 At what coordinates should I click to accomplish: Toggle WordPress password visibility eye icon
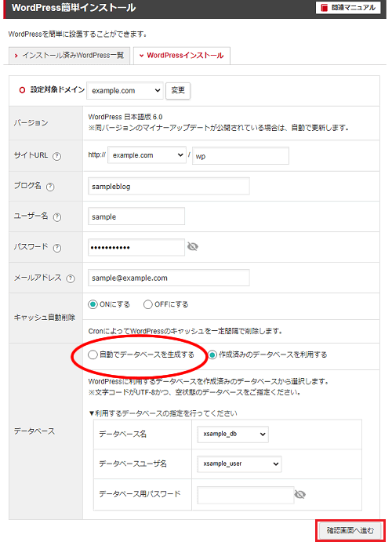pyautogui.click(x=193, y=247)
